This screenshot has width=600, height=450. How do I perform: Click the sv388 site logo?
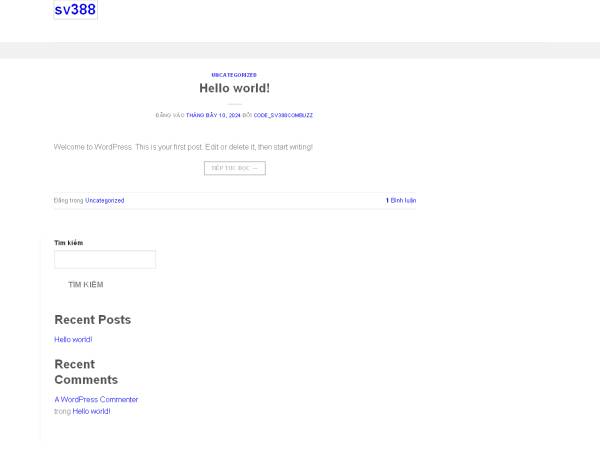coord(75,10)
